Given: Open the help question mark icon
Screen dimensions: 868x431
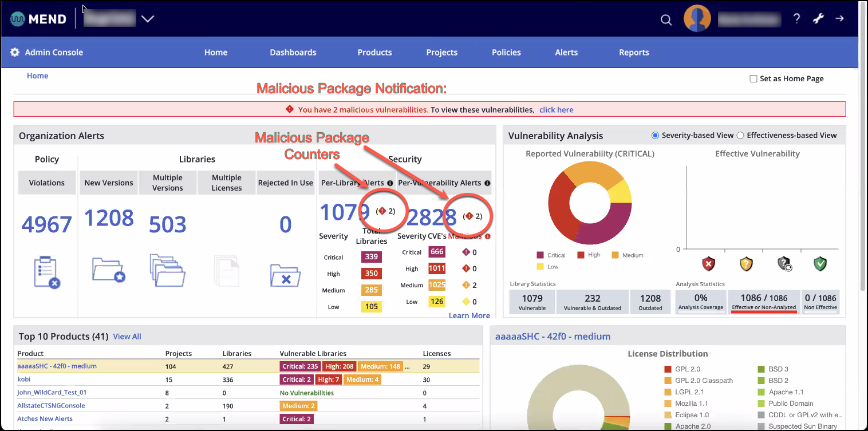Looking at the screenshot, I should click(x=796, y=18).
